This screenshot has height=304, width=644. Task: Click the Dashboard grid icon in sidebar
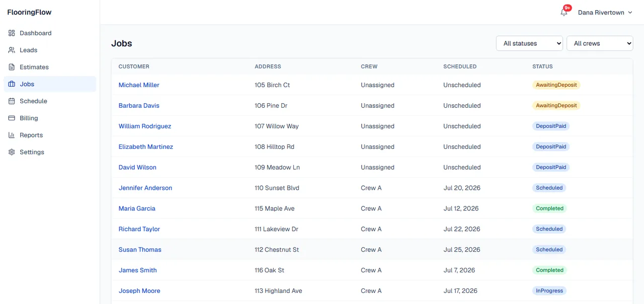12,33
